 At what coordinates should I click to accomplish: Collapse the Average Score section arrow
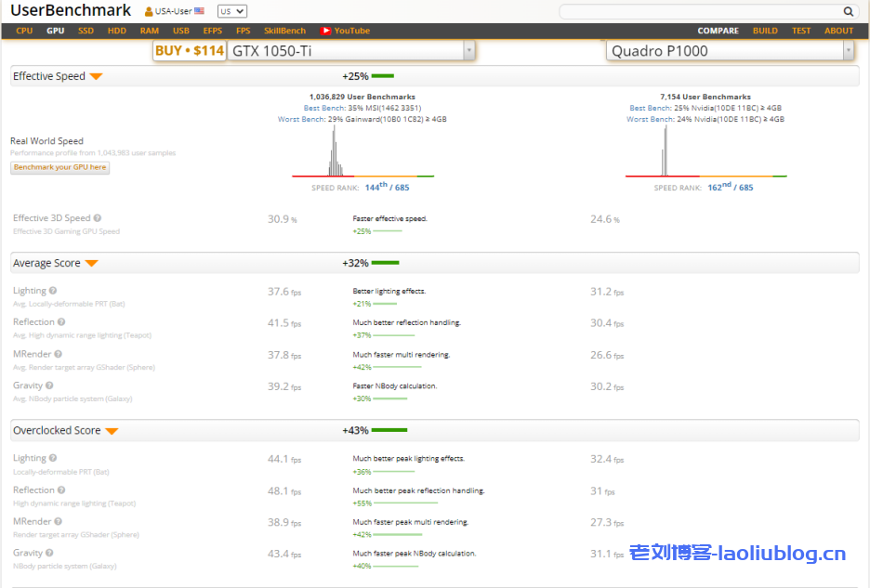pyautogui.click(x=91, y=264)
